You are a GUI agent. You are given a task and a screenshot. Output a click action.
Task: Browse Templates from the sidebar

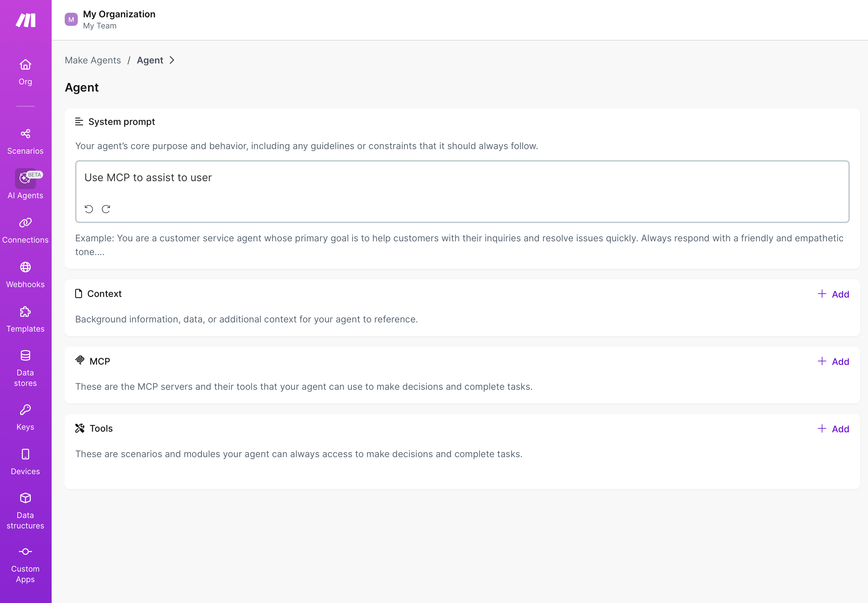25,319
